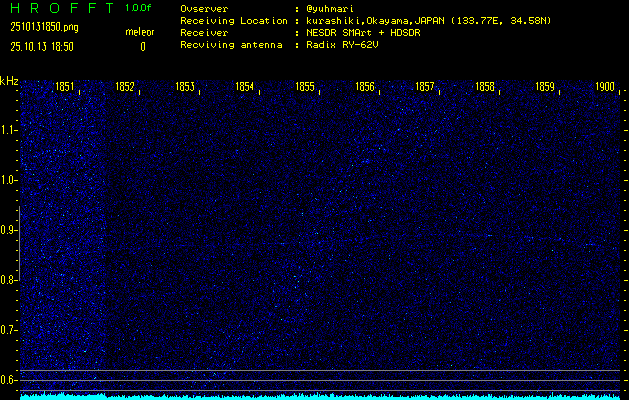Click the 25.10.13 18:50 timestamp
This screenshot has height=400, width=629.
41,46
